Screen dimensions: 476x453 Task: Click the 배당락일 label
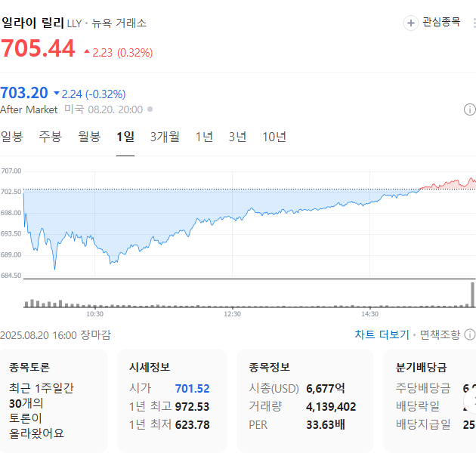pyautogui.click(x=417, y=407)
